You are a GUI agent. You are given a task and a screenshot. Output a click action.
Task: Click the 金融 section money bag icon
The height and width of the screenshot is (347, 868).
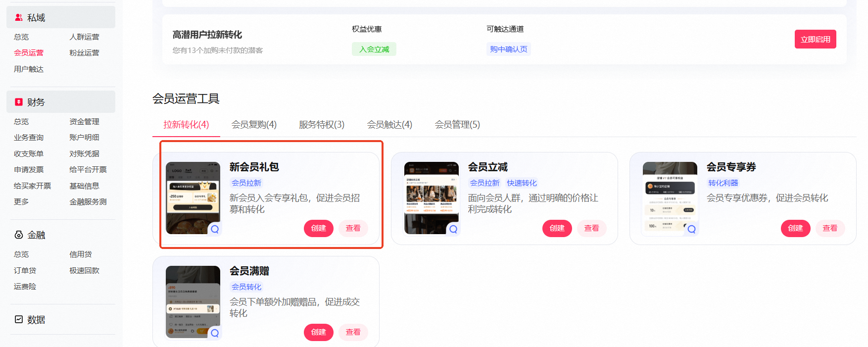pos(19,235)
